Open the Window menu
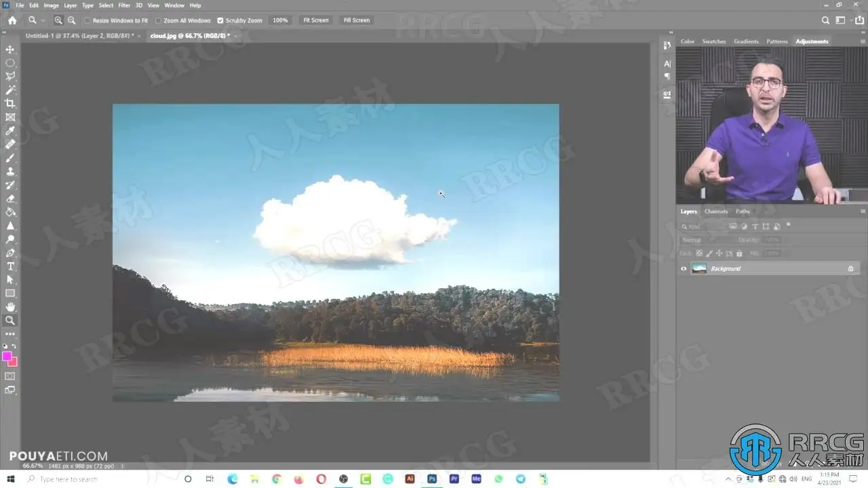Screen dimensions: 868x488 [x=174, y=5]
